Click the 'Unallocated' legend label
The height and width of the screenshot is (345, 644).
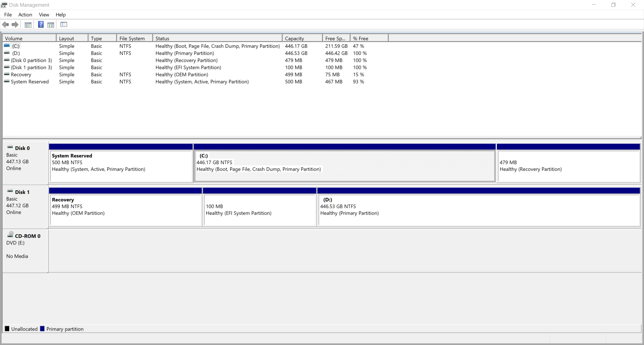point(24,329)
